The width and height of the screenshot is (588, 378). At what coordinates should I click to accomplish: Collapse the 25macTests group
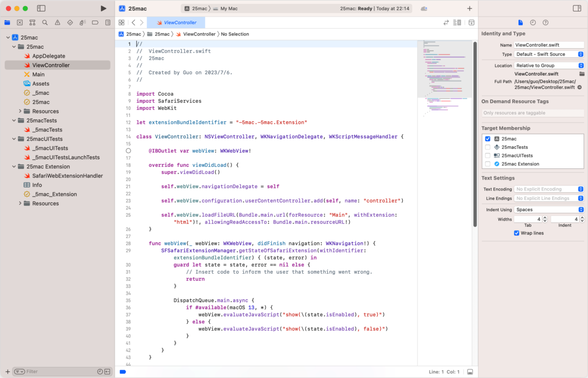pyautogui.click(x=14, y=120)
